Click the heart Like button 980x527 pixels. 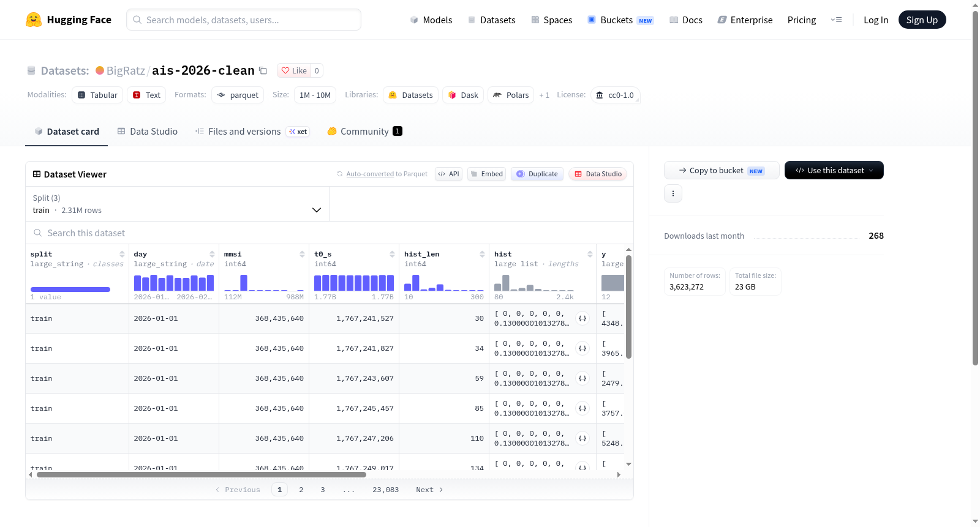coord(294,70)
